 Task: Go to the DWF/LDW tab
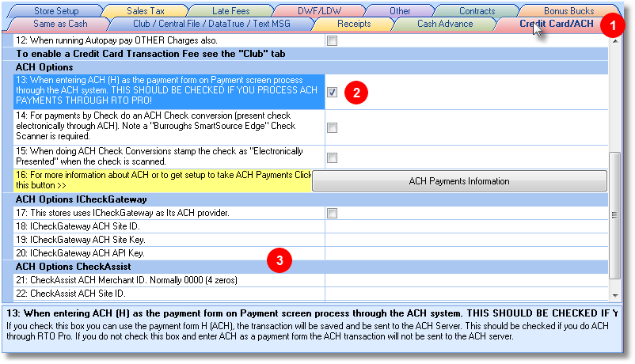point(318,11)
